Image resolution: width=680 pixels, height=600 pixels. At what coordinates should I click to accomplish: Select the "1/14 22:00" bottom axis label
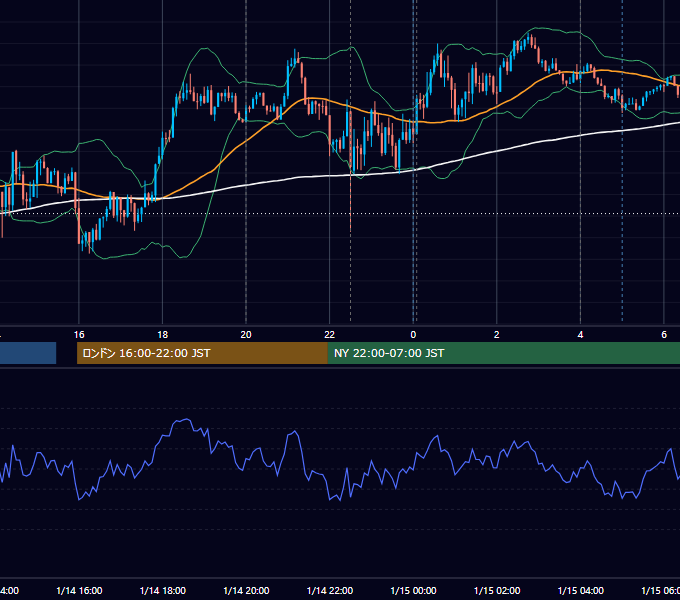click(x=330, y=590)
